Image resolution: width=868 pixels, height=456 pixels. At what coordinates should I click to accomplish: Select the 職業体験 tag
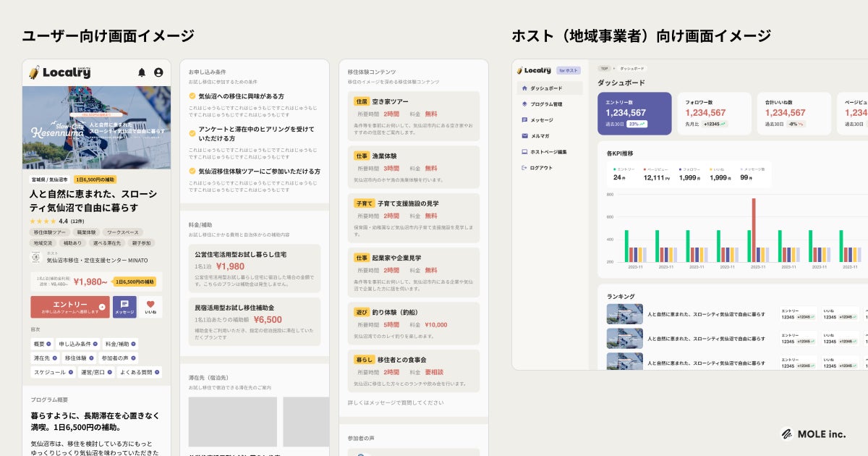(85, 232)
